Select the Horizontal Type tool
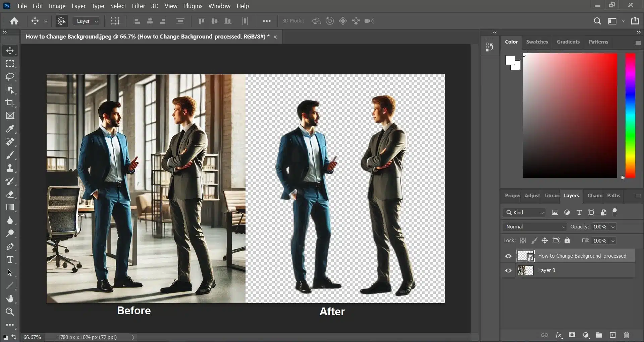 10,260
